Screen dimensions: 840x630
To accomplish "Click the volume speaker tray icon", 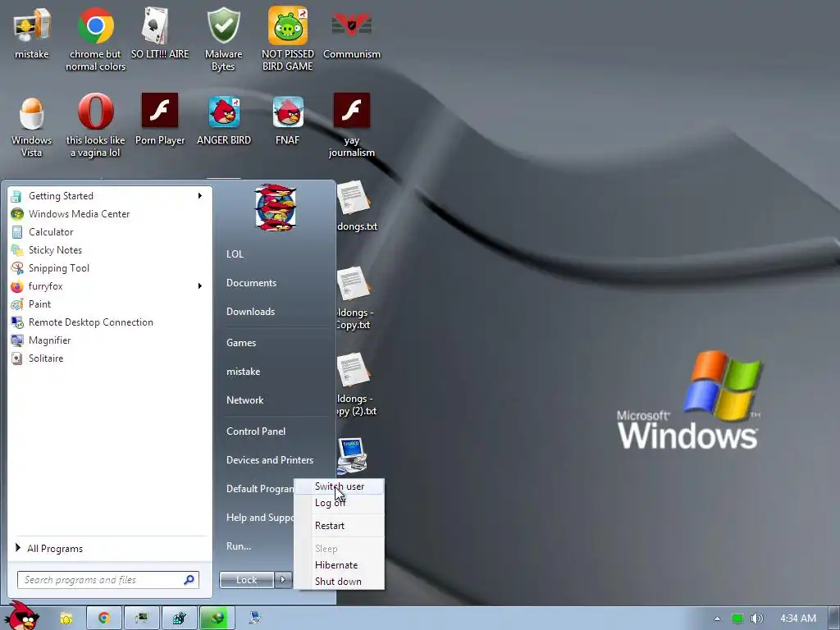I will (756, 619).
